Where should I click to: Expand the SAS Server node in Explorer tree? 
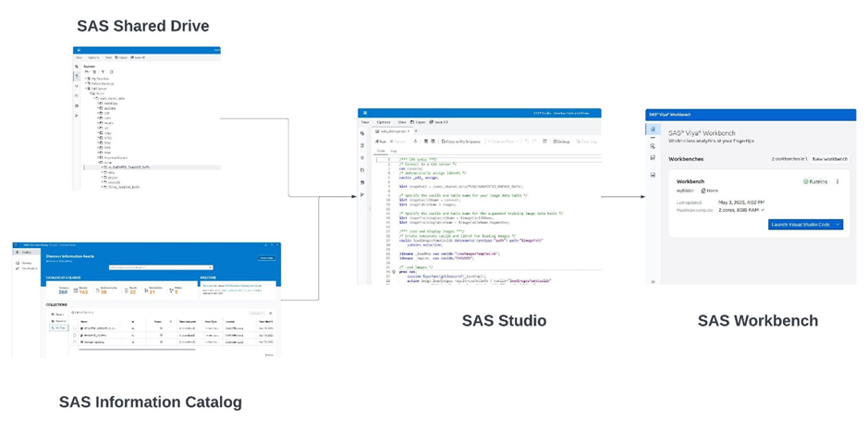pyautogui.click(x=86, y=89)
